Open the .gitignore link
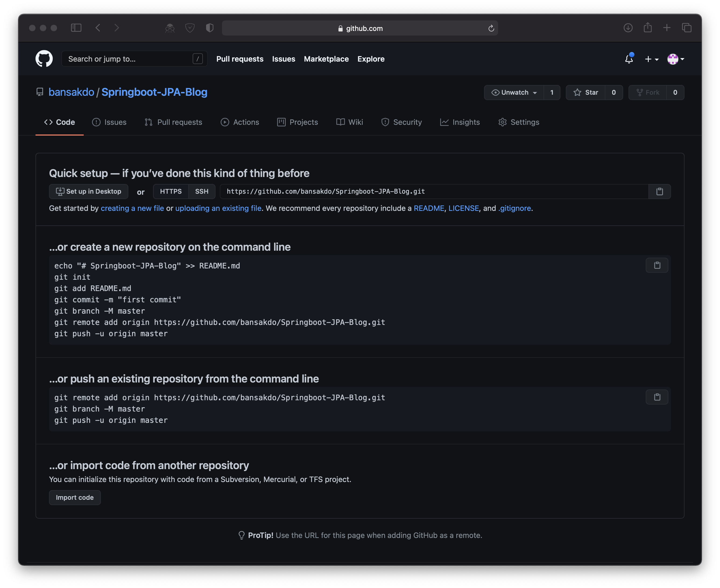This screenshot has height=588, width=720. (514, 208)
